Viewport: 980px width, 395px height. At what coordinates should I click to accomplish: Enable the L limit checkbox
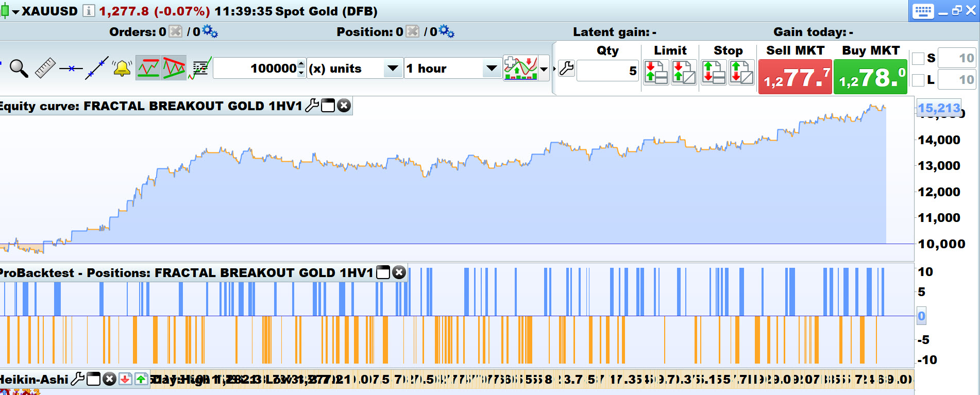(x=918, y=80)
